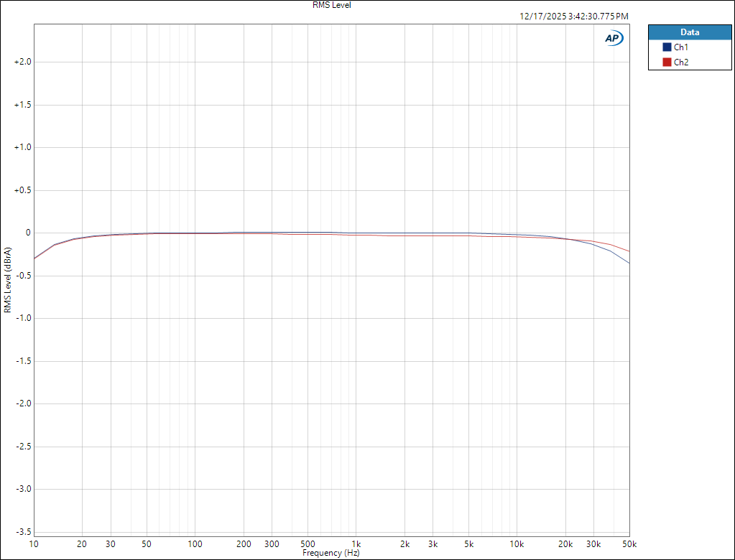Click the 20k tick label on frequency axis
This screenshot has height=560, width=735.
pos(565,544)
